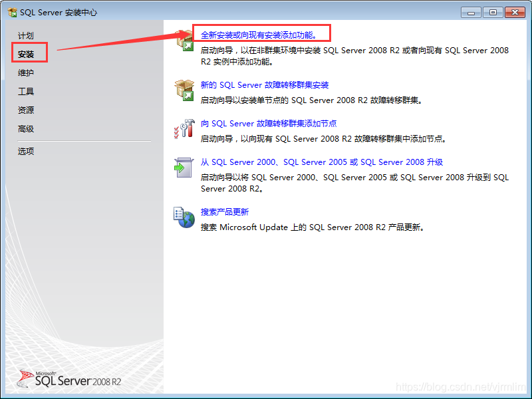Click the upgrade from SQL Server 2000 link
Image resolution: width=532 pixels, height=399 pixels.
322,162
